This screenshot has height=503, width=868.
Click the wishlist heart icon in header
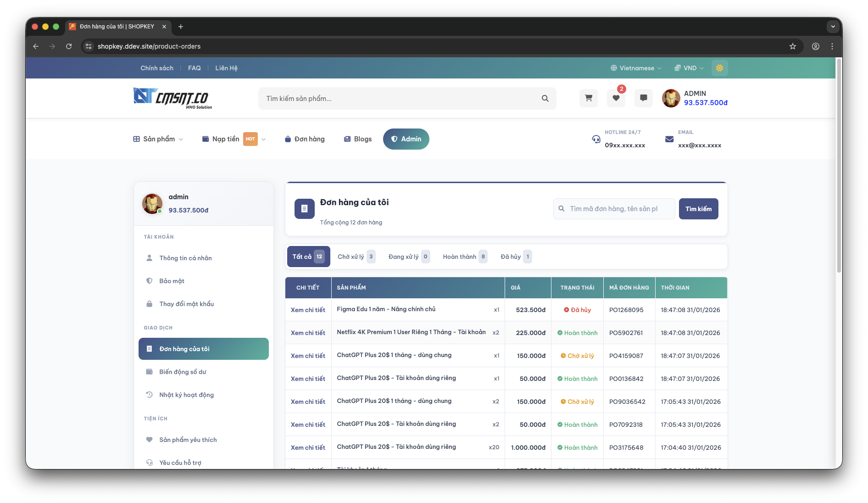point(616,98)
